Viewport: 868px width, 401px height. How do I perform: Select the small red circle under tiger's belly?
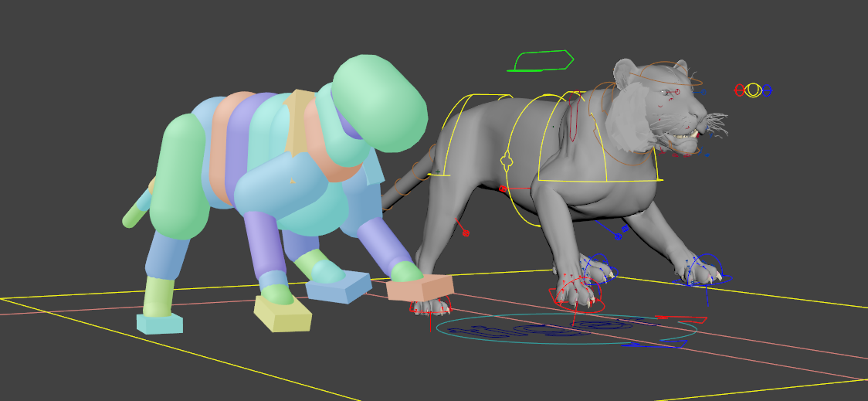pos(503,189)
